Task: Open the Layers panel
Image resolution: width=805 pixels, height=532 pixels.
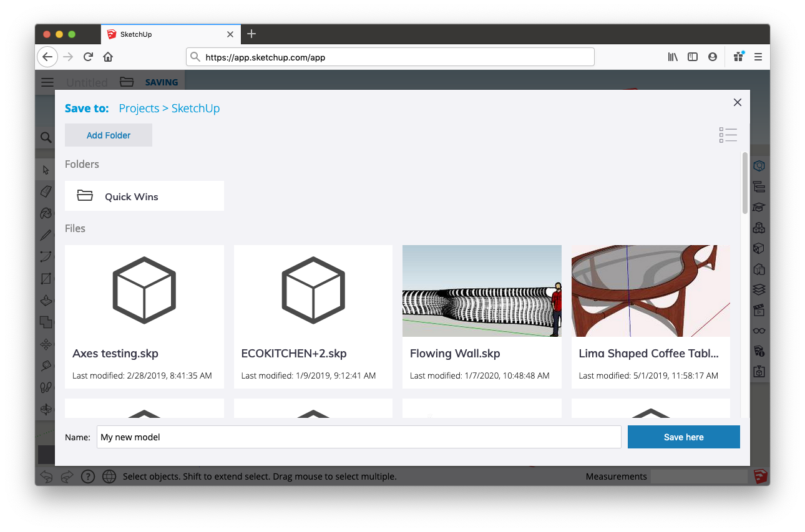Action: pos(759,289)
